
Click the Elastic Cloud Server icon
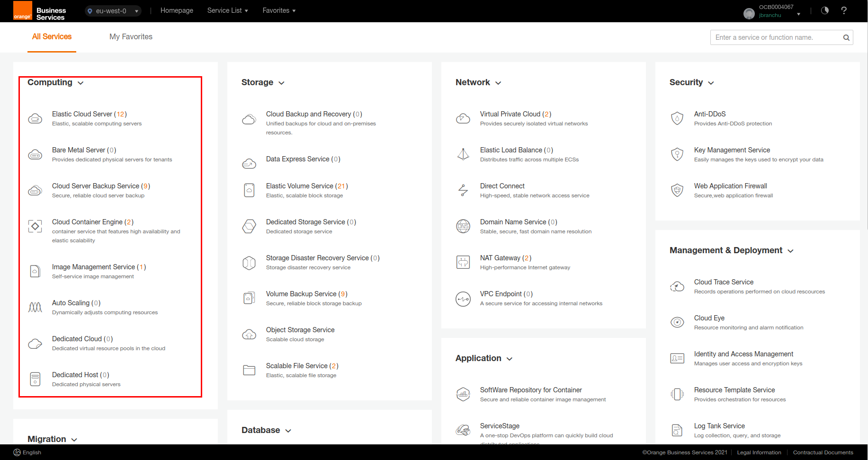(35, 118)
